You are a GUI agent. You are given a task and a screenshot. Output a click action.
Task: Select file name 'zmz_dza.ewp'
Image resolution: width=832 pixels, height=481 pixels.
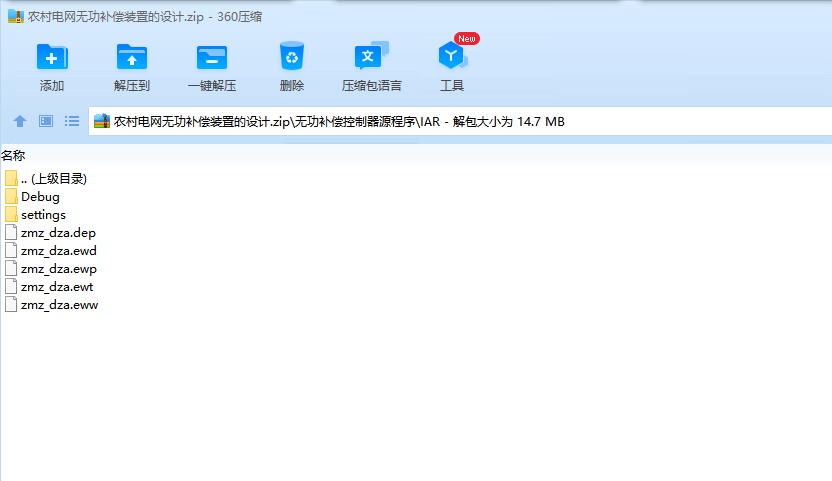(x=59, y=269)
